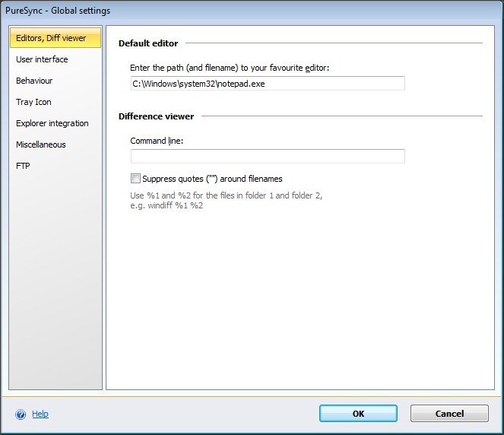The image size is (504, 435).
Task: Click the Default editor section heading
Action: tap(148, 43)
